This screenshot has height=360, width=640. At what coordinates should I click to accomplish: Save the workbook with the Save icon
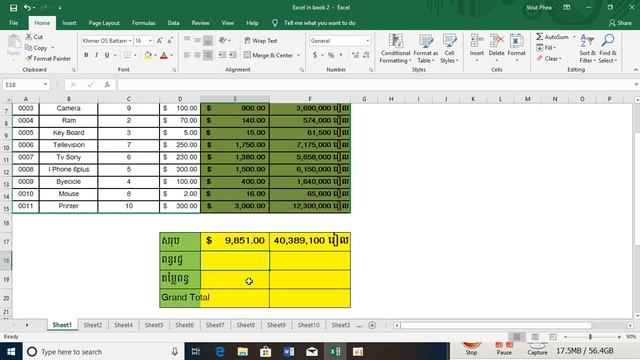13,8
